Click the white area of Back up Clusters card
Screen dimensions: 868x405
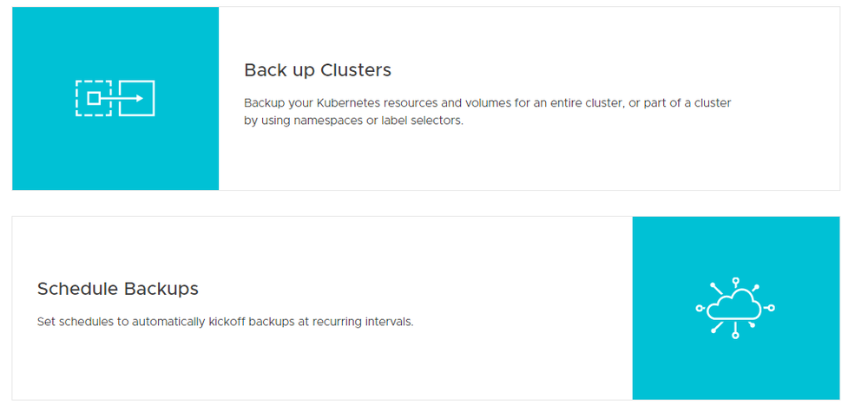529,99
